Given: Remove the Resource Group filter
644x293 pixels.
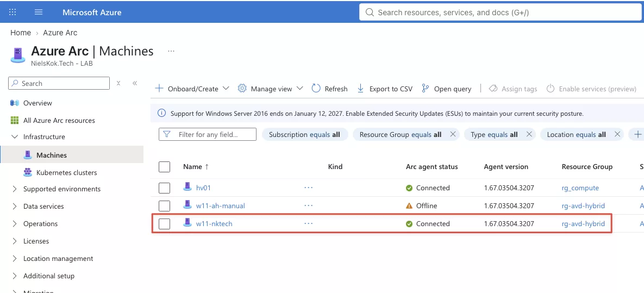Looking at the screenshot, I should (x=453, y=134).
